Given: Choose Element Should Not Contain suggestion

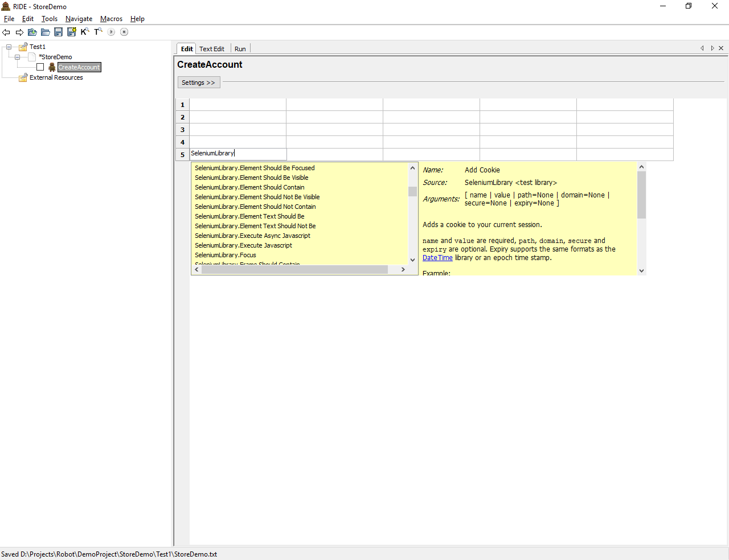Looking at the screenshot, I should 255,207.
